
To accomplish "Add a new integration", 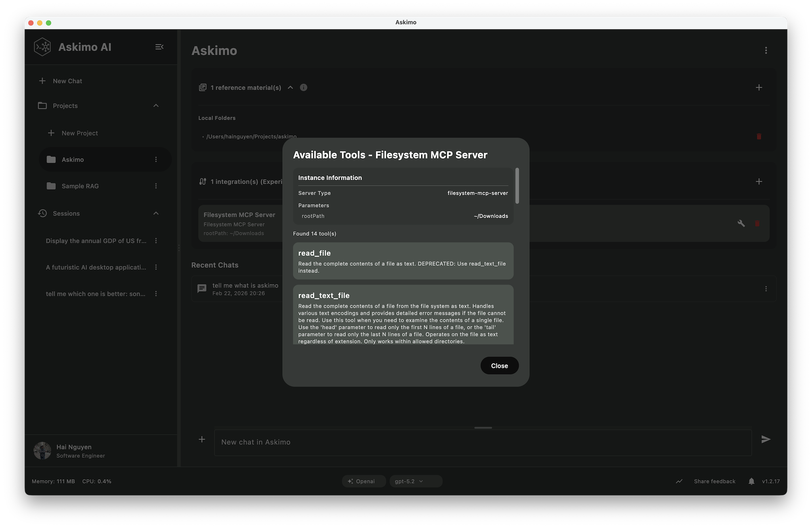I will (759, 182).
